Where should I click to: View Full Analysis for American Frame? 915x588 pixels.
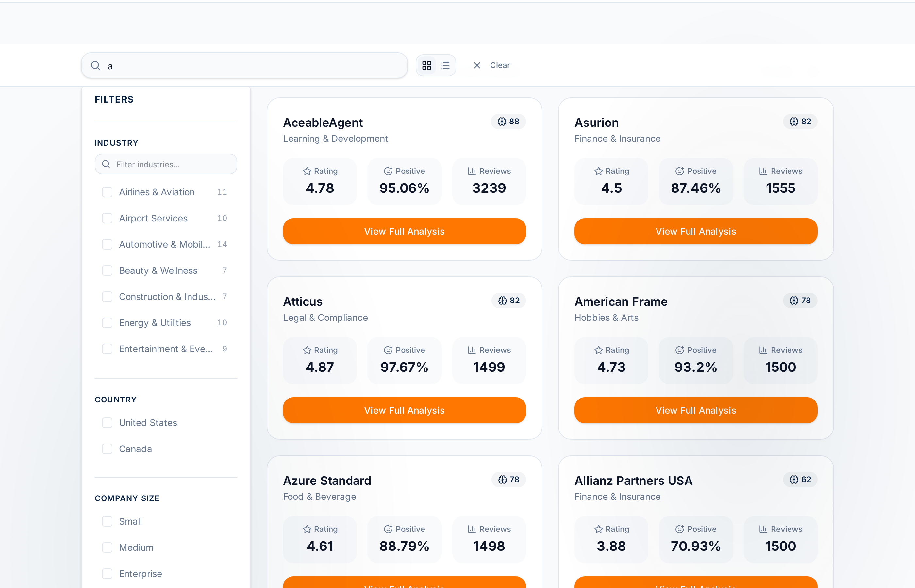coord(696,410)
